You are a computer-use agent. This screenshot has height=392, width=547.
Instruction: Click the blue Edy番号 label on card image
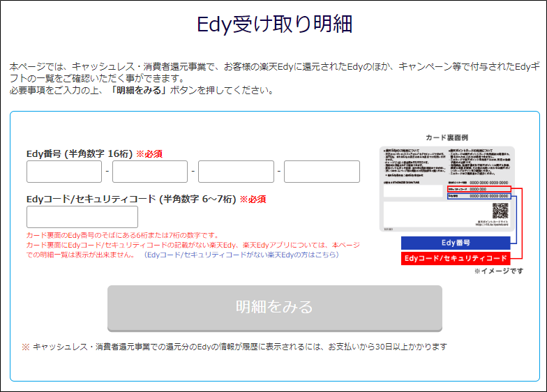456,243
